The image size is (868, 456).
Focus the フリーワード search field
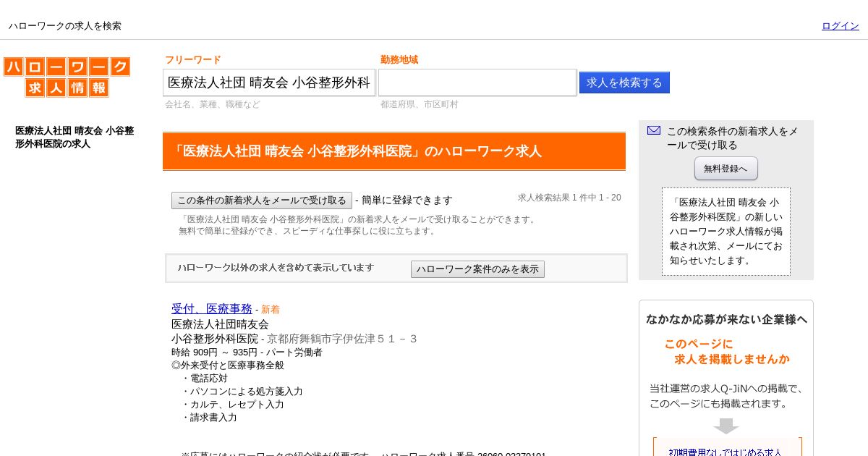269,83
